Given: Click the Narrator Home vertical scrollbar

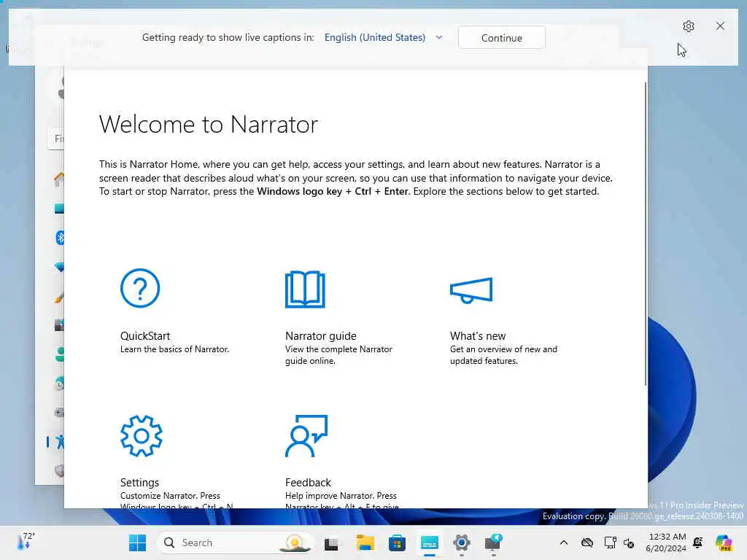Looking at the screenshot, I should click(646, 233).
